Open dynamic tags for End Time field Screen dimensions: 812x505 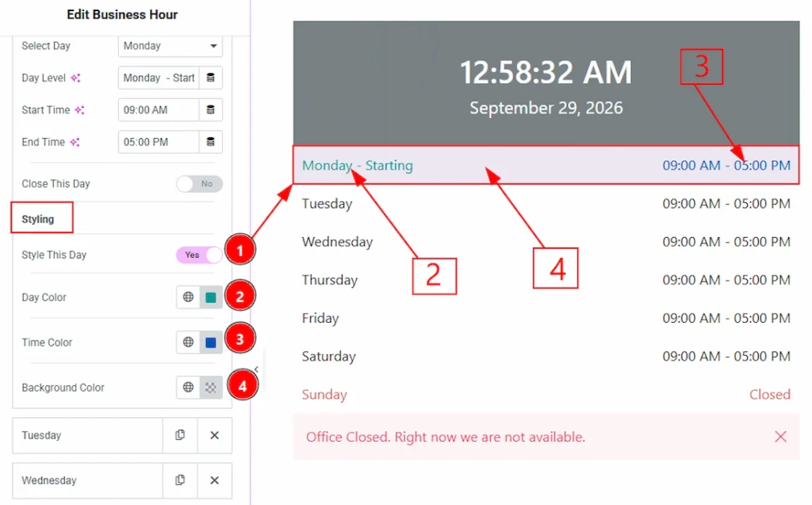(211, 142)
